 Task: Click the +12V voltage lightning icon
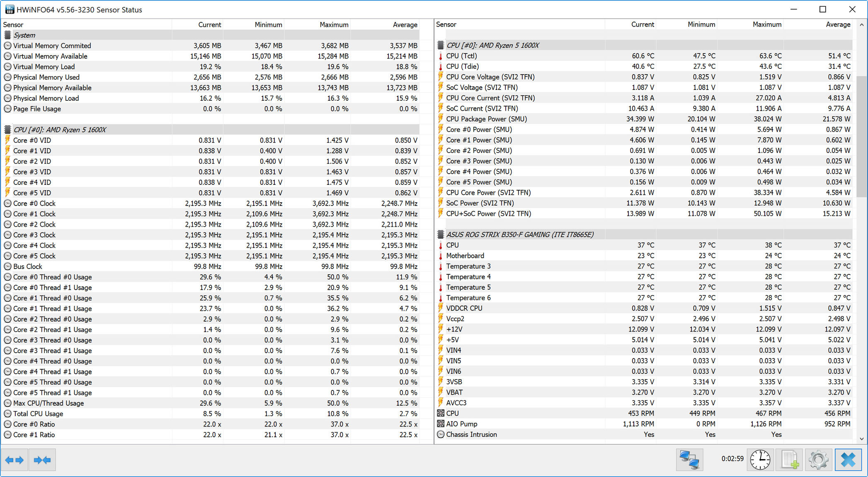pos(441,329)
